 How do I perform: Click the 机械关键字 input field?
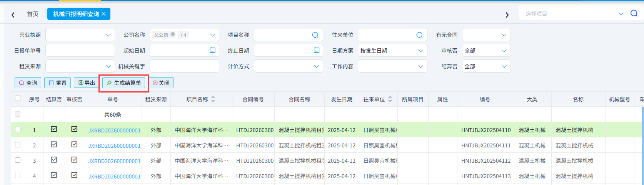[184, 66]
